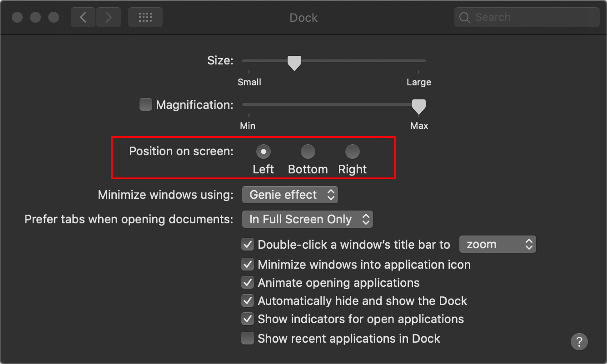The image size is (607, 364).
Task: Select the Right position radio button
Action: (x=352, y=151)
